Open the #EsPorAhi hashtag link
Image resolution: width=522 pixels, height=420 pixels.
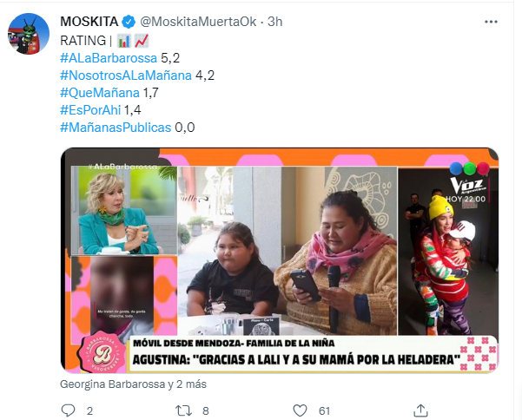[90, 110]
